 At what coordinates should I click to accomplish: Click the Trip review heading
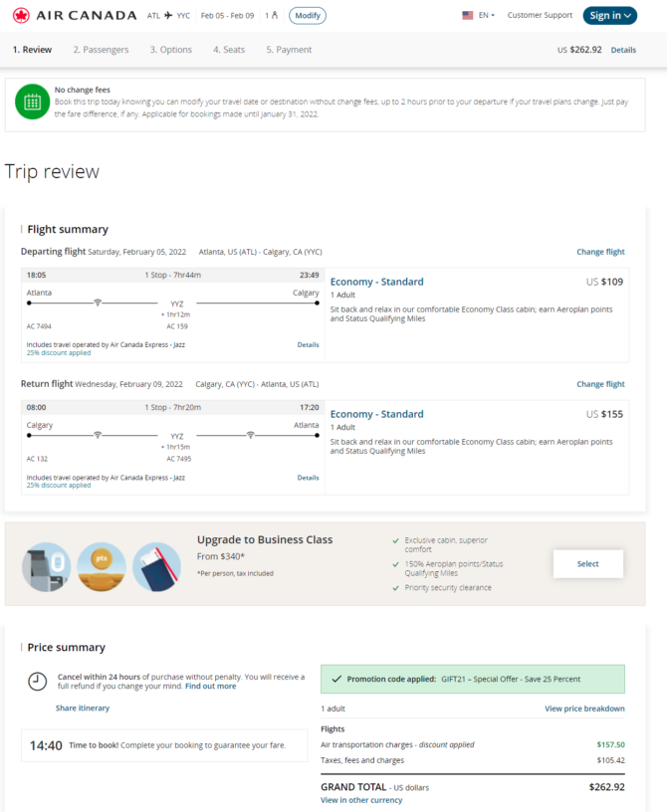coord(52,171)
